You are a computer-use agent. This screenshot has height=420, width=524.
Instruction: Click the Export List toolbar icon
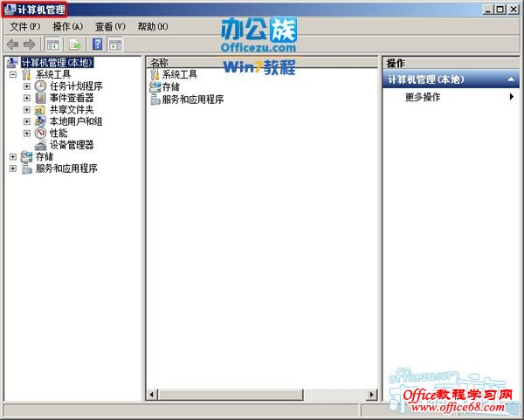(x=75, y=45)
